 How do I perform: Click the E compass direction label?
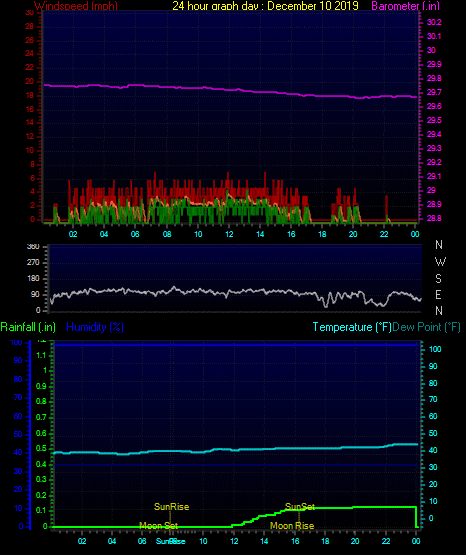coord(438,294)
